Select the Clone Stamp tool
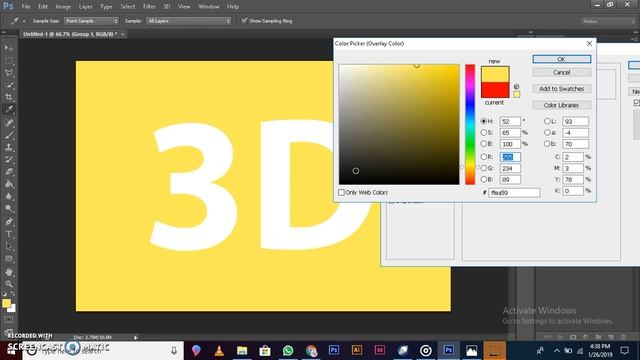This screenshot has height=360, width=640. tap(9, 147)
